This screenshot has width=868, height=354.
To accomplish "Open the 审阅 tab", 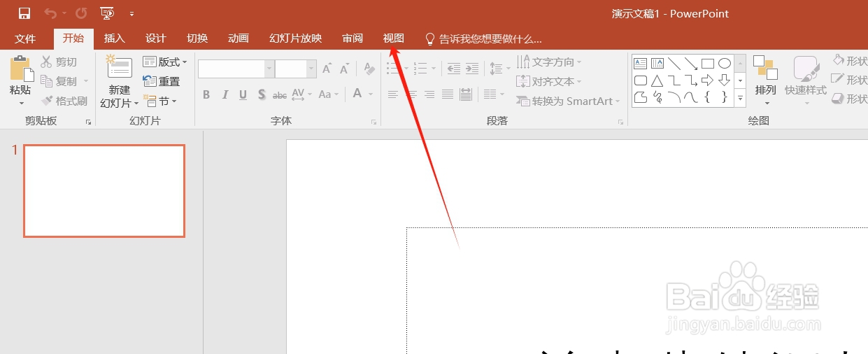I will click(353, 38).
